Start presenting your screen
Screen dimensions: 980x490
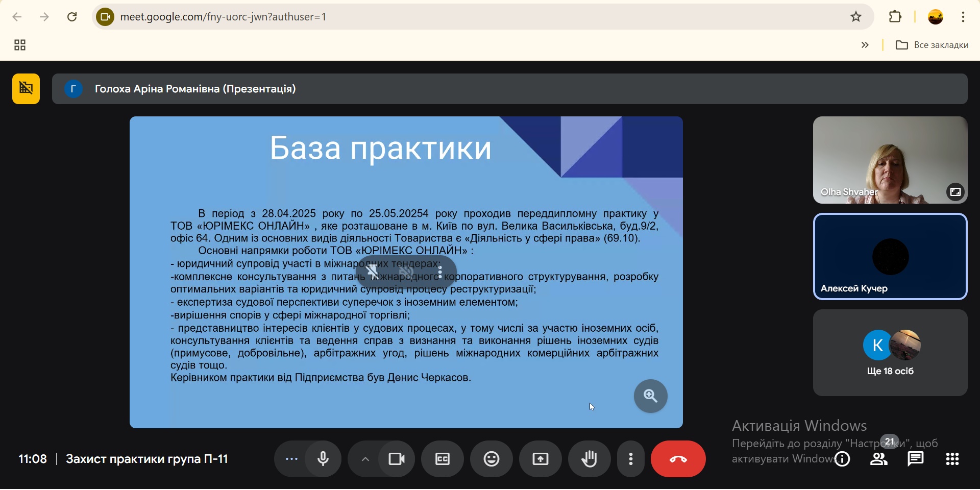click(x=541, y=460)
